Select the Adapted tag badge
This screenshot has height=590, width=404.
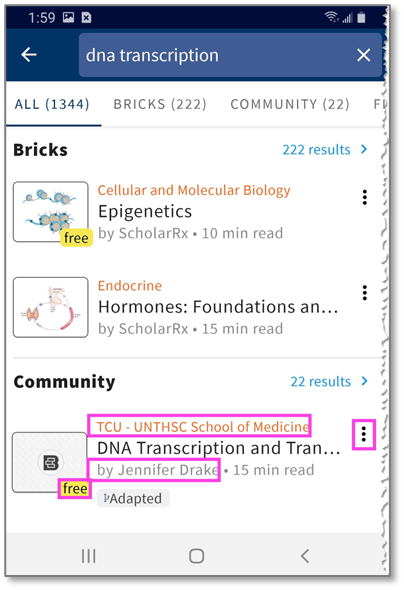point(133,498)
